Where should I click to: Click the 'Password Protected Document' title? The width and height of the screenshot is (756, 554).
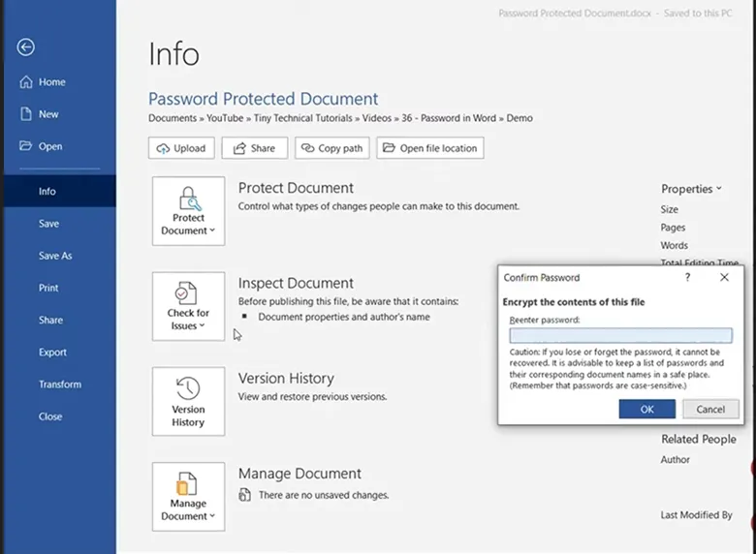pyautogui.click(x=264, y=99)
